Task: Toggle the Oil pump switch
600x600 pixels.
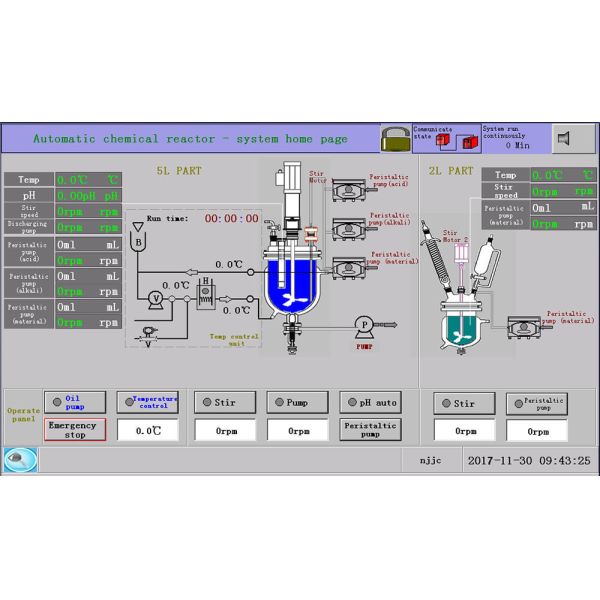Action: coord(74,403)
